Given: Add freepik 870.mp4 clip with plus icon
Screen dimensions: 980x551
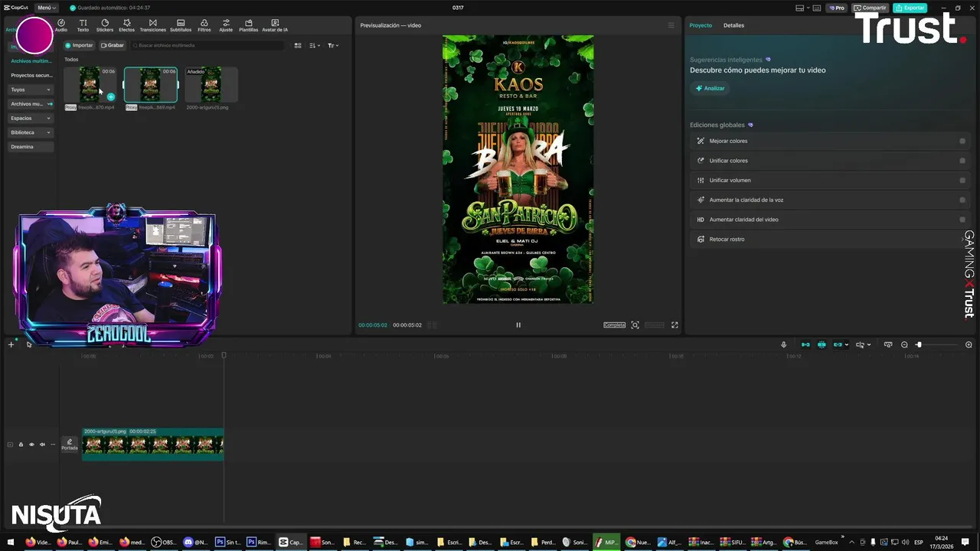Looking at the screenshot, I should pos(111,96).
